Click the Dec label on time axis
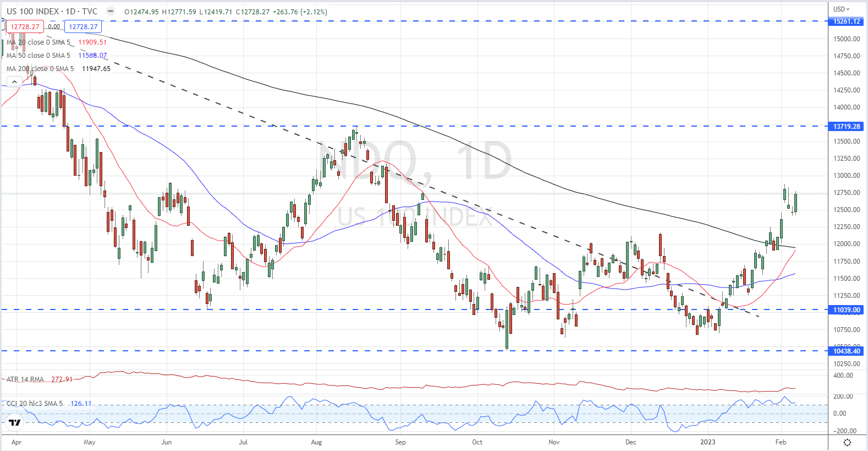The image size is (868, 451). [x=631, y=442]
